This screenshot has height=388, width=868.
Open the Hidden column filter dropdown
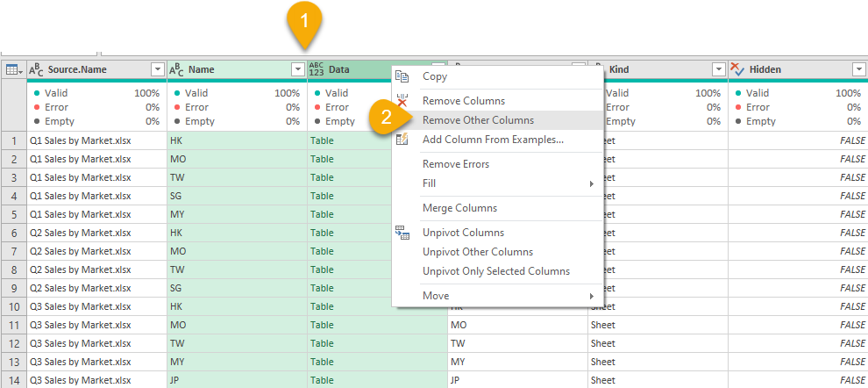coord(858,69)
